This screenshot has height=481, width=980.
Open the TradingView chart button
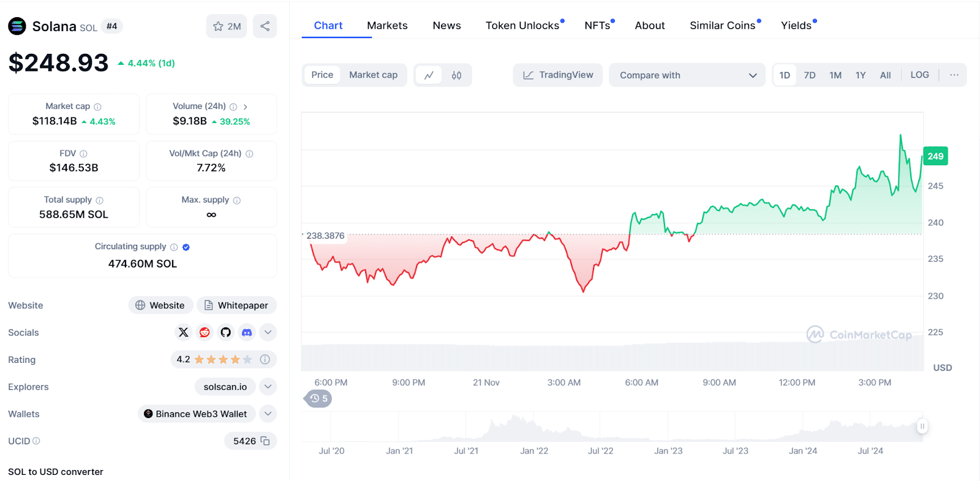(x=558, y=75)
